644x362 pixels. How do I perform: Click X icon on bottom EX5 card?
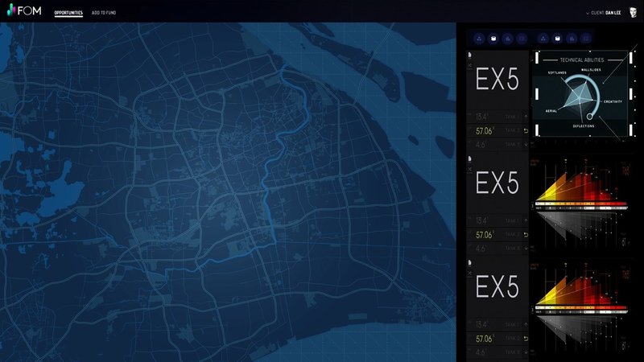[x=470, y=273]
